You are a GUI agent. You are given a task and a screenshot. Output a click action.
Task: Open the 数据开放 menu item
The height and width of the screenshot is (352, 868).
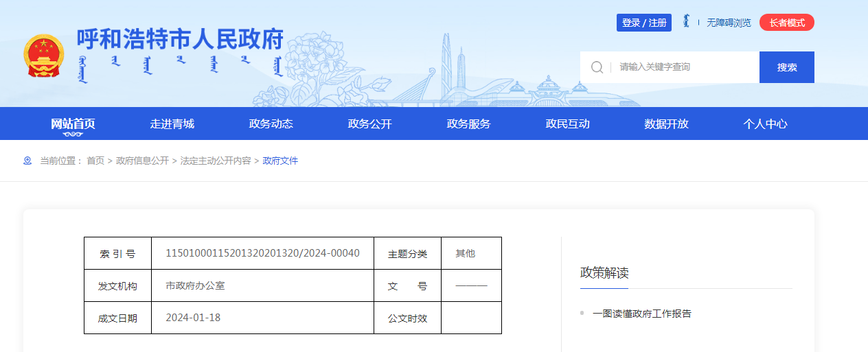[667, 124]
